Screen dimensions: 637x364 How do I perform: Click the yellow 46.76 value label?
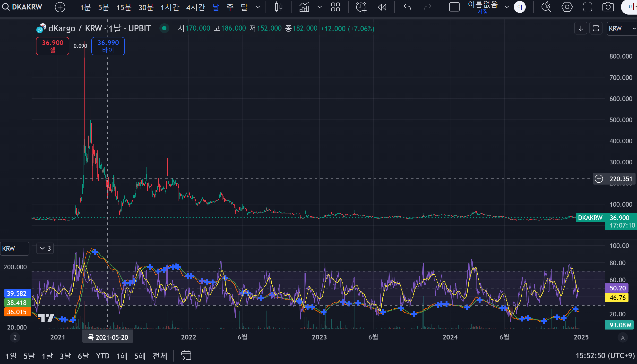[617, 297]
